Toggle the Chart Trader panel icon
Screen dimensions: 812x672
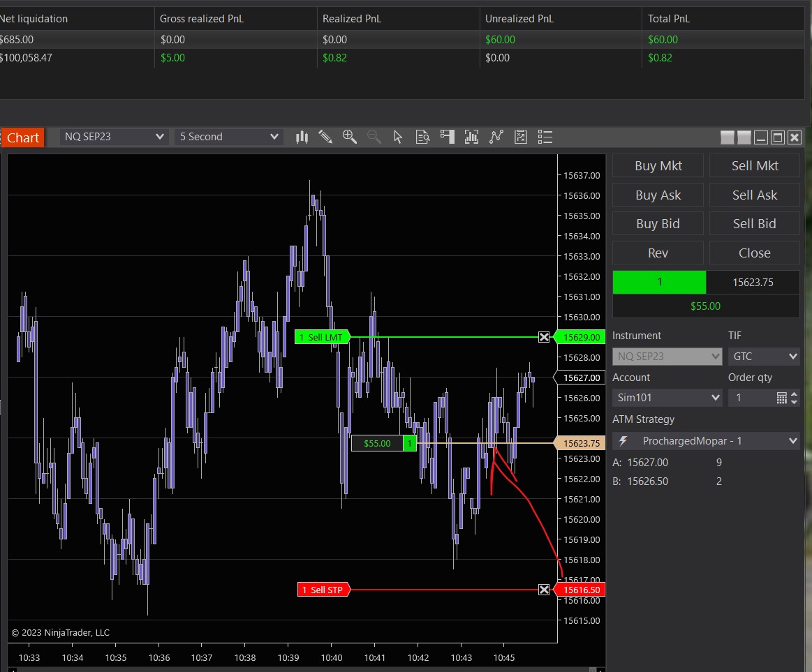point(447,137)
